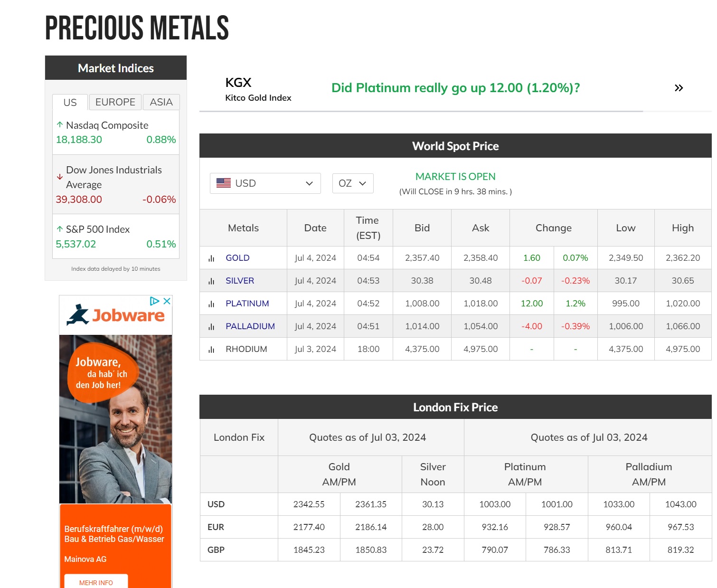Click the AdChoices triangle icon on ad

point(154,301)
